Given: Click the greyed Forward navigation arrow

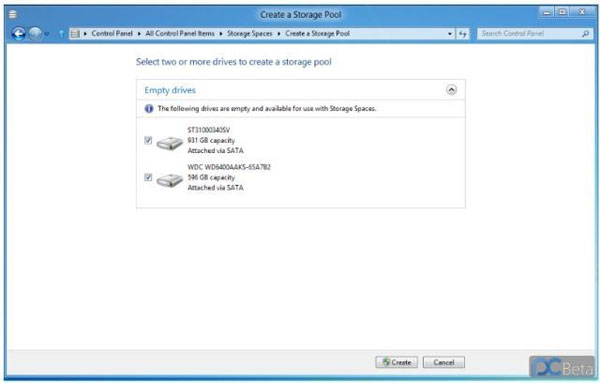Looking at the screenshot, I should click(35, 34).
